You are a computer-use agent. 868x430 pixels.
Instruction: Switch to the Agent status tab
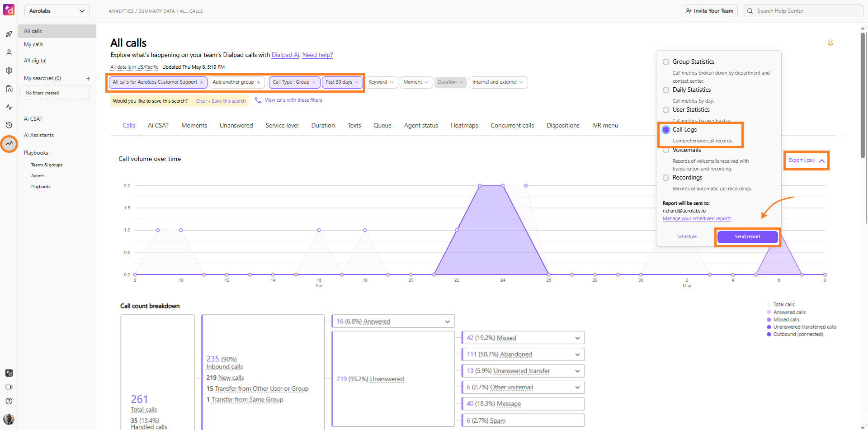coord(421,126)
